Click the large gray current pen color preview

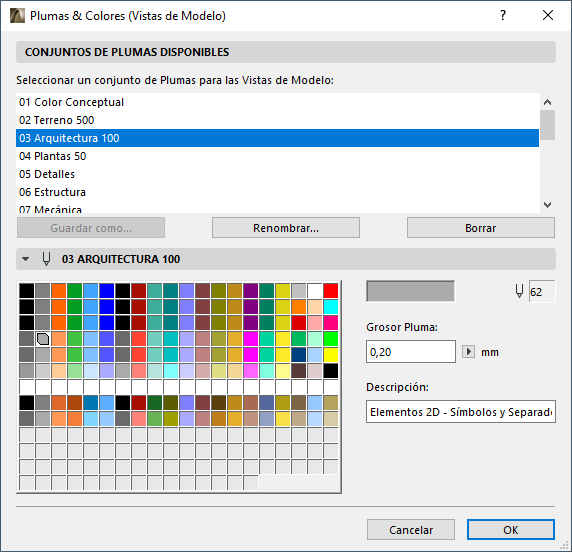click(x=410, y=291)
